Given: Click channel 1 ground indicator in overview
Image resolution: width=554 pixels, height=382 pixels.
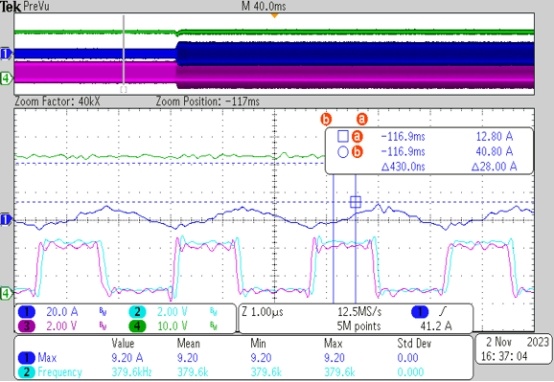Looking at the screenshot, I should 5,54.
